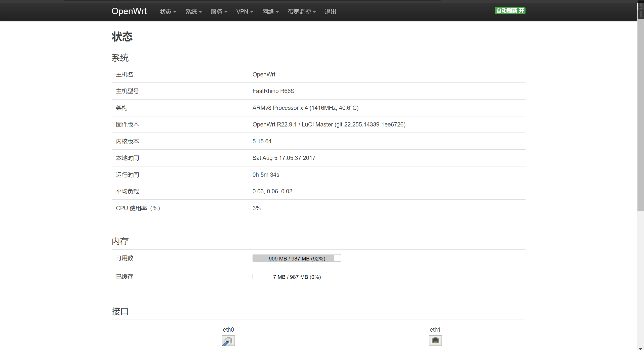
Task: Click the 主机名 row label
Action: tap(125, 74)
